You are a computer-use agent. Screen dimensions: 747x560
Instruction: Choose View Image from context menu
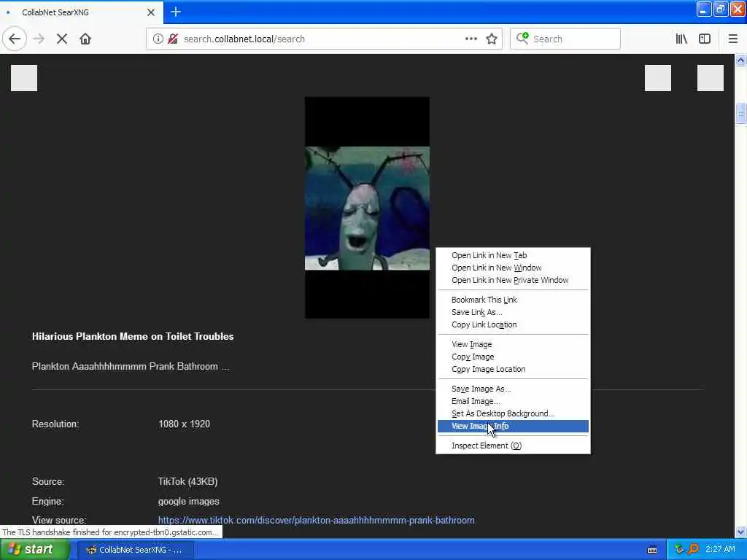[513, 344]
